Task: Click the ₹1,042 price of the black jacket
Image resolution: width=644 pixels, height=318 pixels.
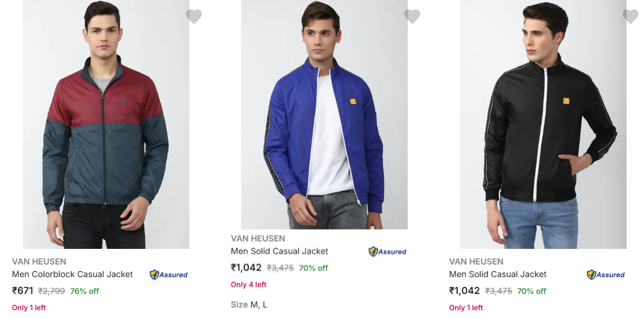Action: [465, 291]
